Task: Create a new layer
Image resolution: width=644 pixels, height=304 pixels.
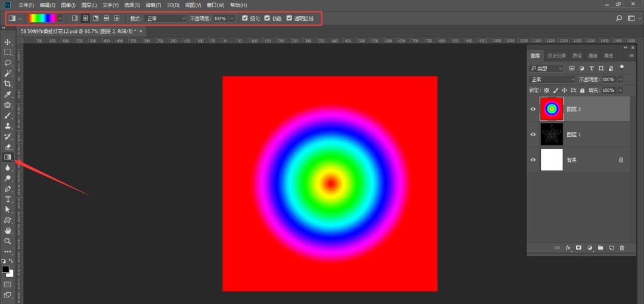Action: tap(611, 248)
